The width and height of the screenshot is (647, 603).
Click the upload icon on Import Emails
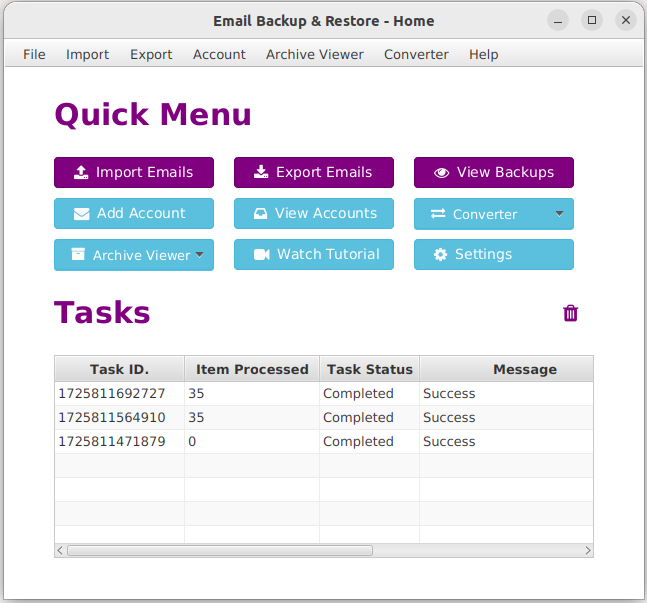pyautogui.click(x=81, y=172)
